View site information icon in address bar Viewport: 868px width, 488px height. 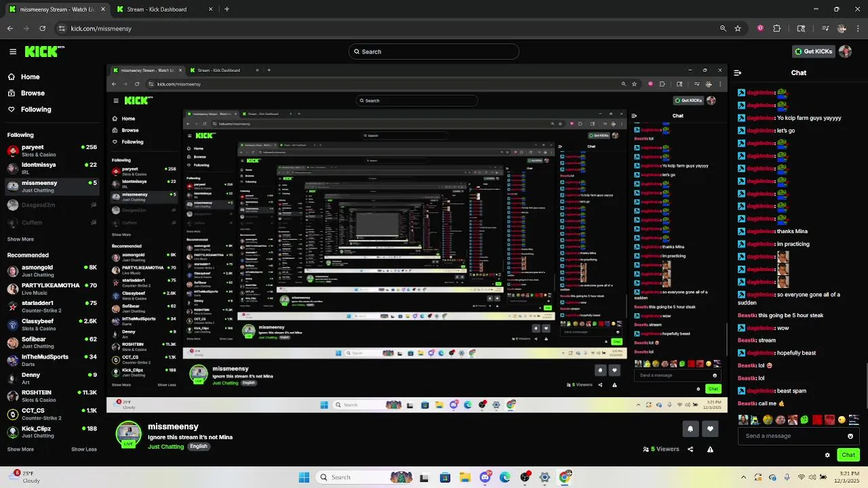[62, 28]
